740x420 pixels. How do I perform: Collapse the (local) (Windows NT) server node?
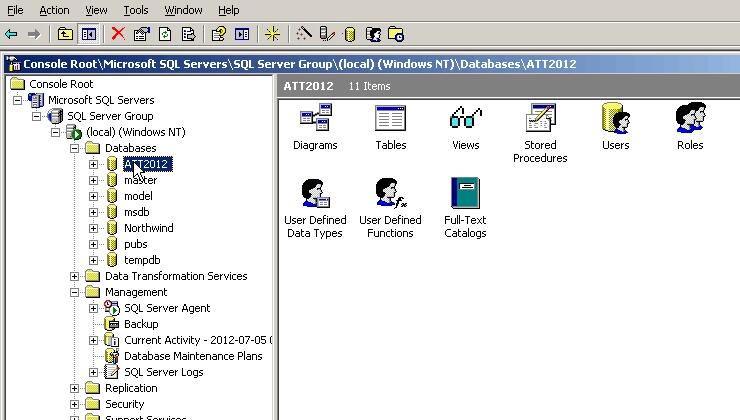(x=55, y=132)
